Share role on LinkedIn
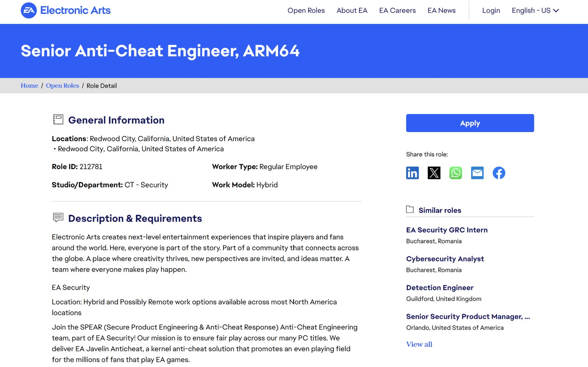This screenshot has width=588, height=367. click(412, 173)
